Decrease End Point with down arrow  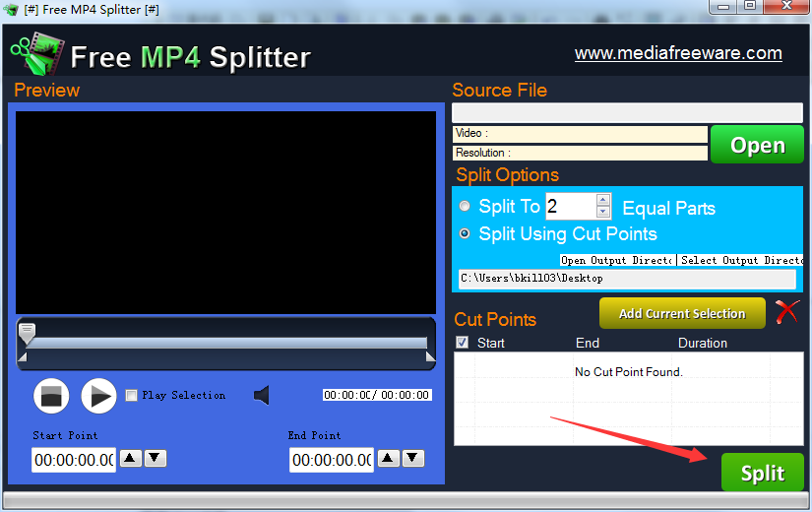[x=413, y=458]
